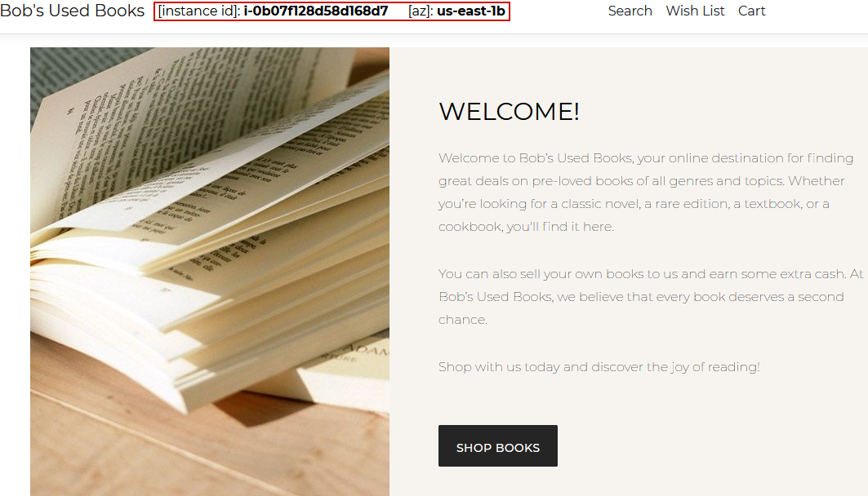
Task: Click the [instance id] bracketed label
Action: [195, 11]
